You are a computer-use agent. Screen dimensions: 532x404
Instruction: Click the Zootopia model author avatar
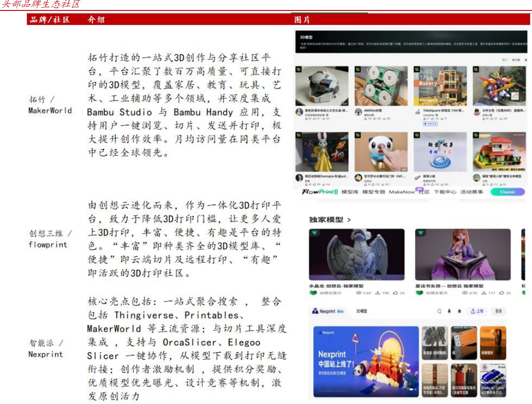pyautogui.click(x=299, y=178)
